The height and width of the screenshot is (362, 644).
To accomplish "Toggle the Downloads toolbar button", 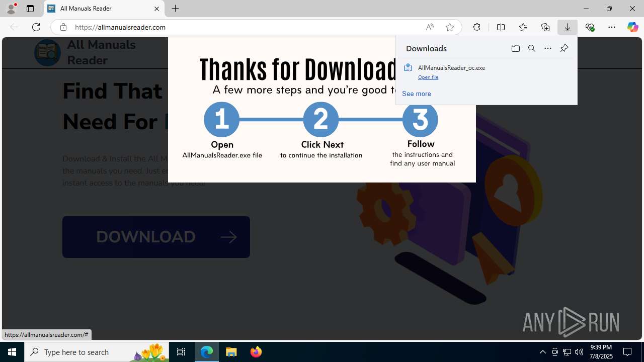I will tap(568, 27).
